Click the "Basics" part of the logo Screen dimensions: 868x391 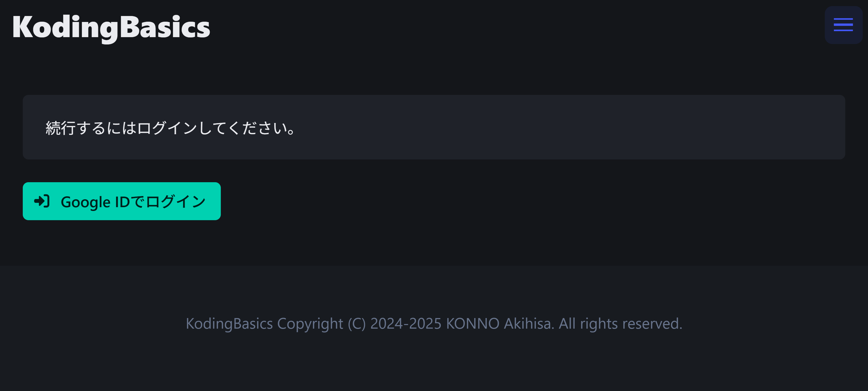point(165,27)
